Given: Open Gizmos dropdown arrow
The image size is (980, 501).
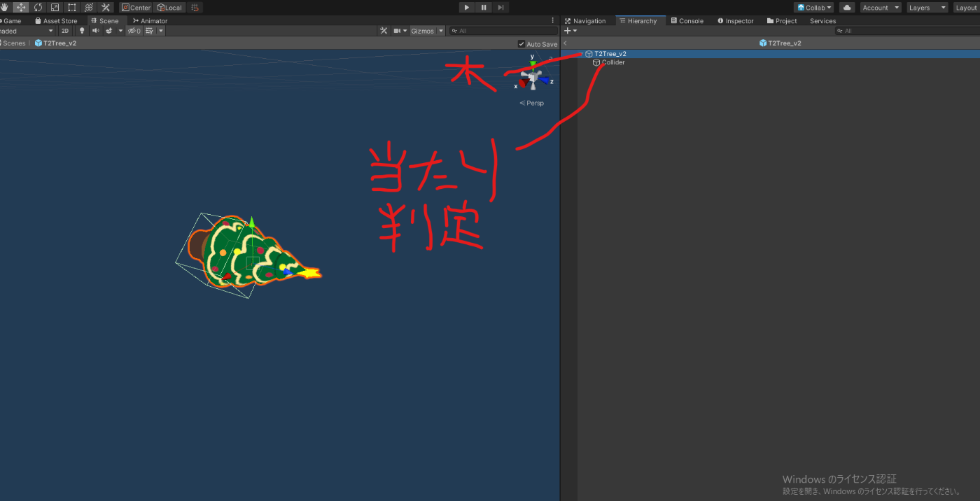Looking at the screenshot, I should pos(441,31).
